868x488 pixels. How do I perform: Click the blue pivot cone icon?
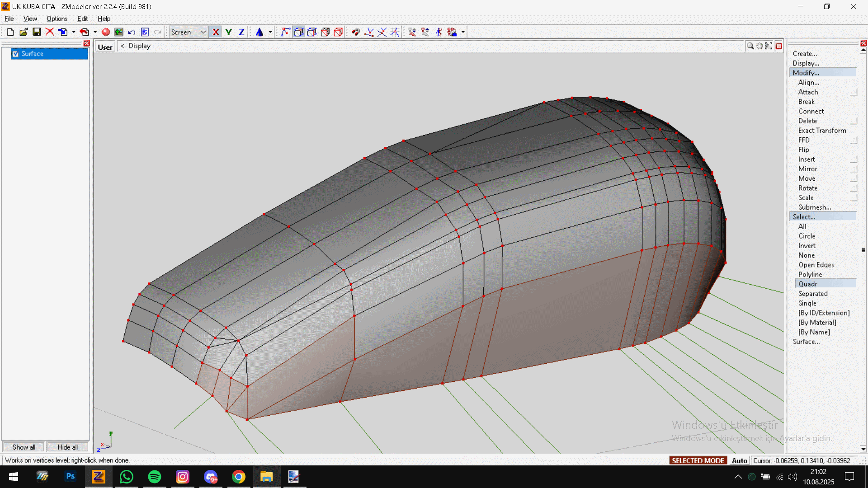pos(259,32)
